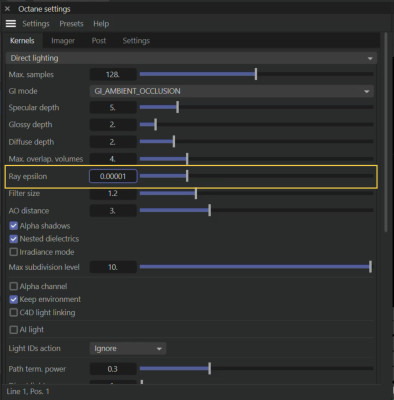Click the AO distance value field
Screen dimensions: 394x400
[x=113, y=211]
